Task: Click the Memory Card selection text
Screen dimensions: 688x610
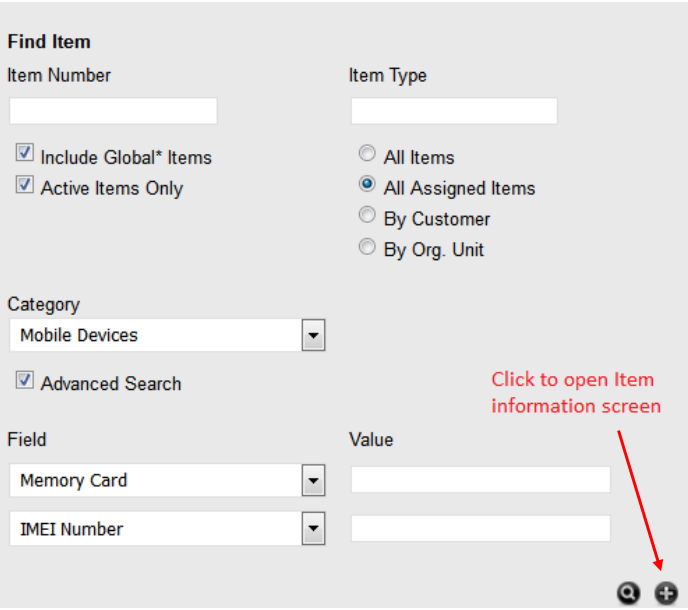Action: pyautogui.click(x=74, y=481)
